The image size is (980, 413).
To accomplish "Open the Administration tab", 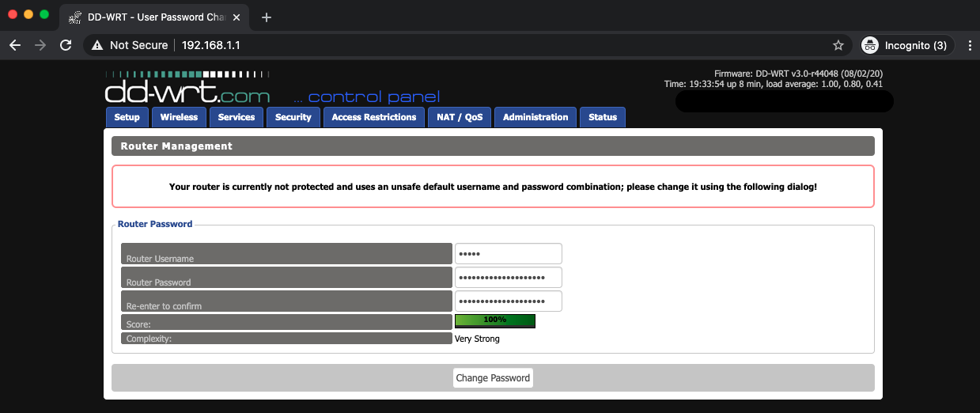I will pyautogui.click(x=535, y=117).
